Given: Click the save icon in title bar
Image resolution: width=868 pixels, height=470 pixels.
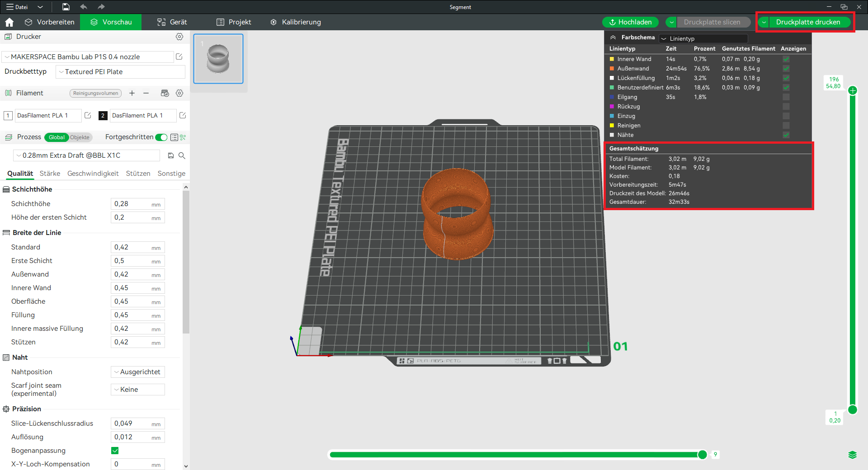Looking at the screenshot, I should pyautogui.click(x=66, y=7).
